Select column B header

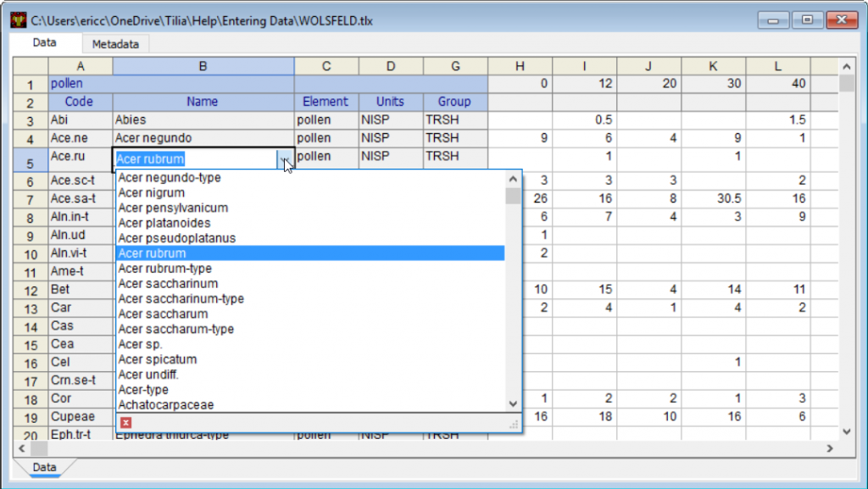(203, 66)
